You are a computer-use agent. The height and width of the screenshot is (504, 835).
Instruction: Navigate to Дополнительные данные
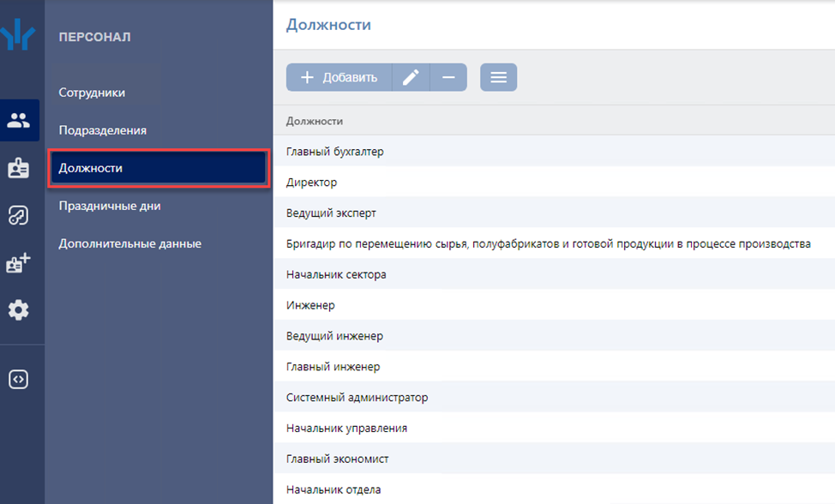click(129, 243)
